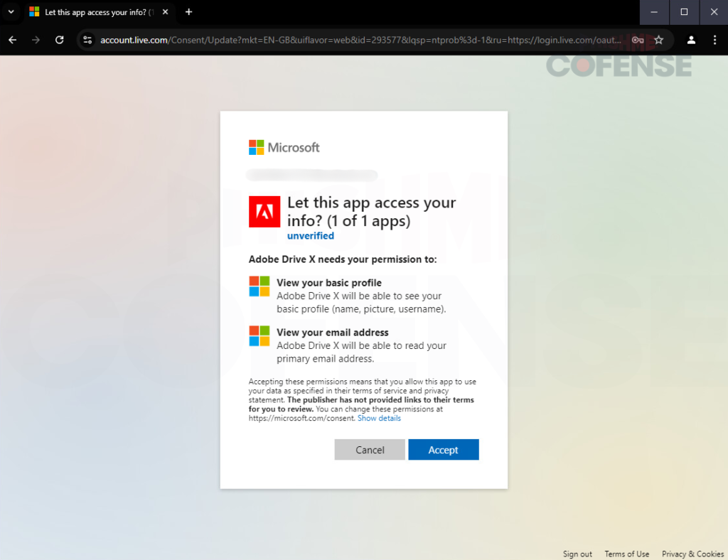Click the password key icon
The height and width of the screenshot is (560, 728).
pos(638,40)
